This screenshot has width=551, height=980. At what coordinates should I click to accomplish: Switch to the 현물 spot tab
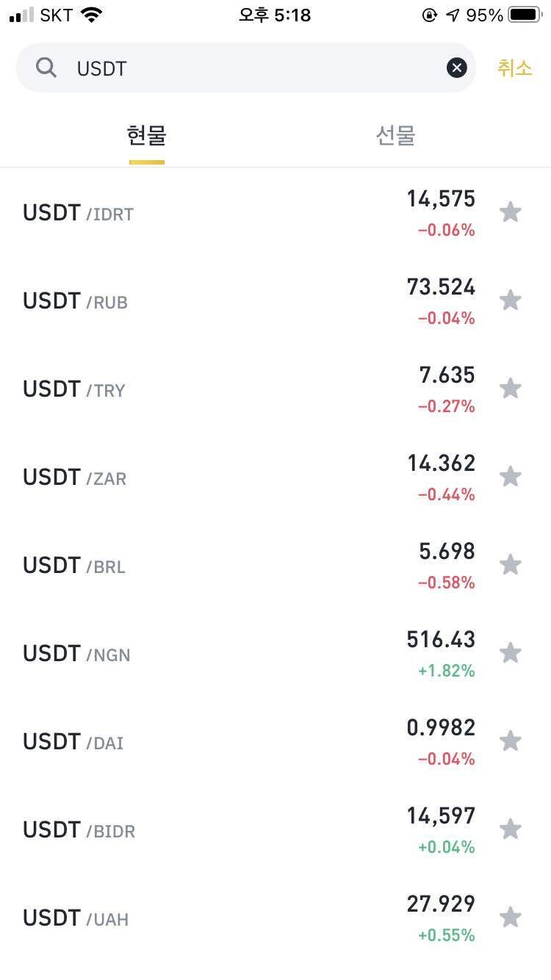[x=147, y=136]
